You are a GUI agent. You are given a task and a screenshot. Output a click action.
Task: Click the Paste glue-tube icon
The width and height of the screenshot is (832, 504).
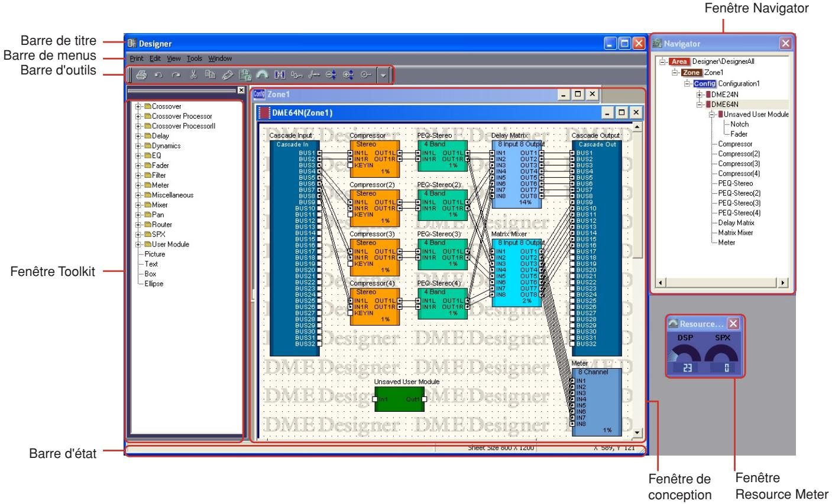[x=227, y=75]
